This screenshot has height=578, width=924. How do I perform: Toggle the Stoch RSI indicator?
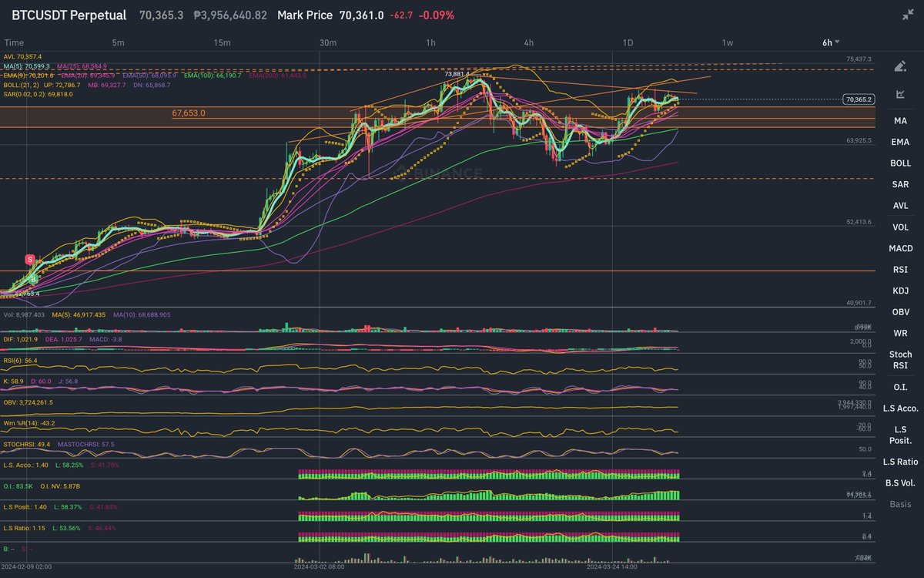point(900,360)
